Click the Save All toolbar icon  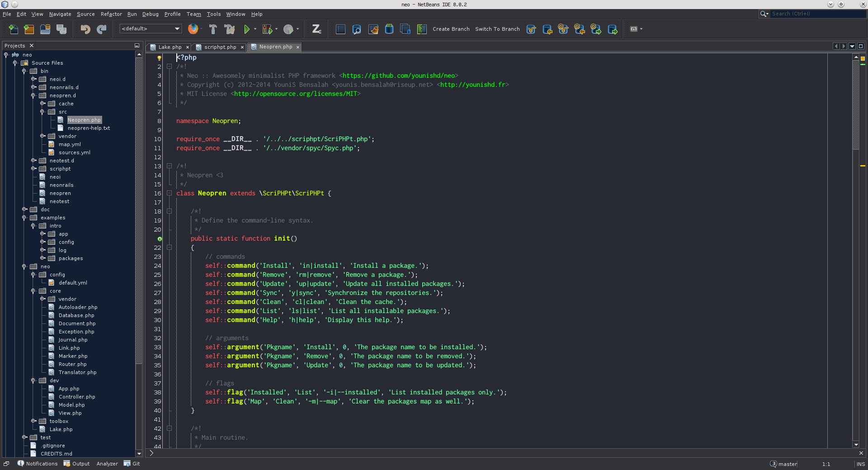point(61,29)
